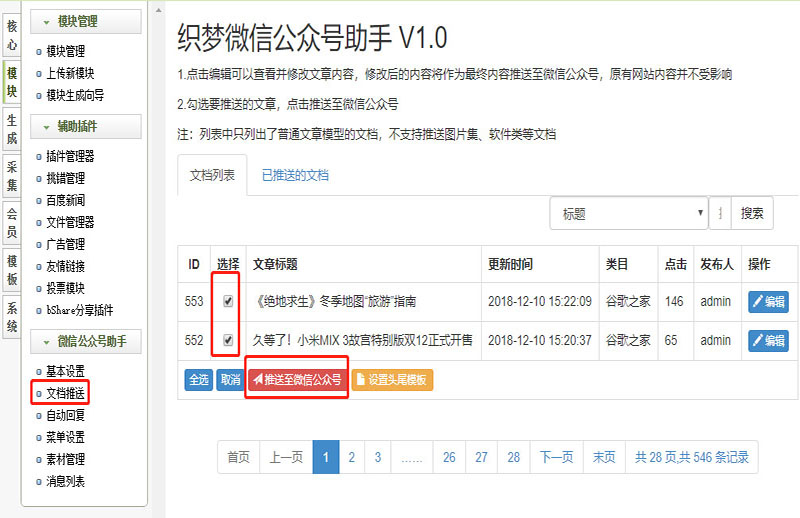
Task: Click the 2018-12-10 15:20:37 update time cell
Action: coord(540,340)
